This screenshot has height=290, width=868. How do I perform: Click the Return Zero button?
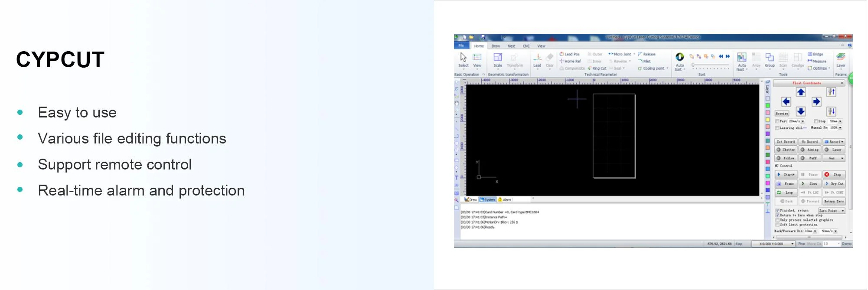point(834,202)
